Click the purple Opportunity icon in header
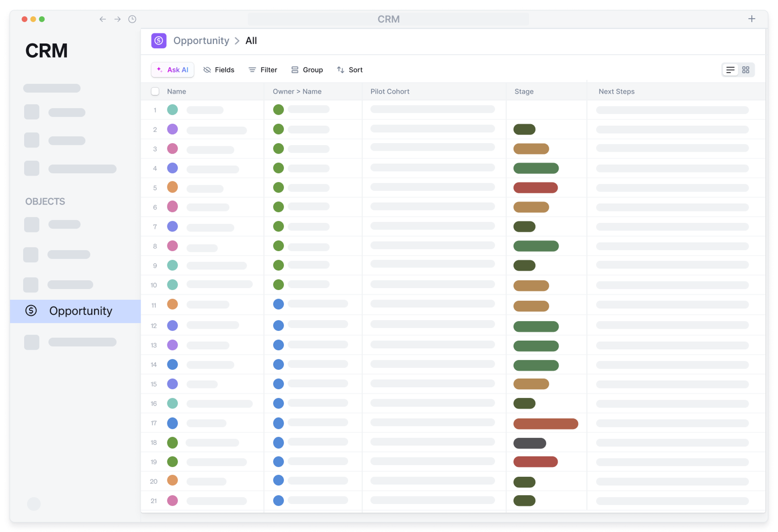778x532 pixels. (159, 41)
